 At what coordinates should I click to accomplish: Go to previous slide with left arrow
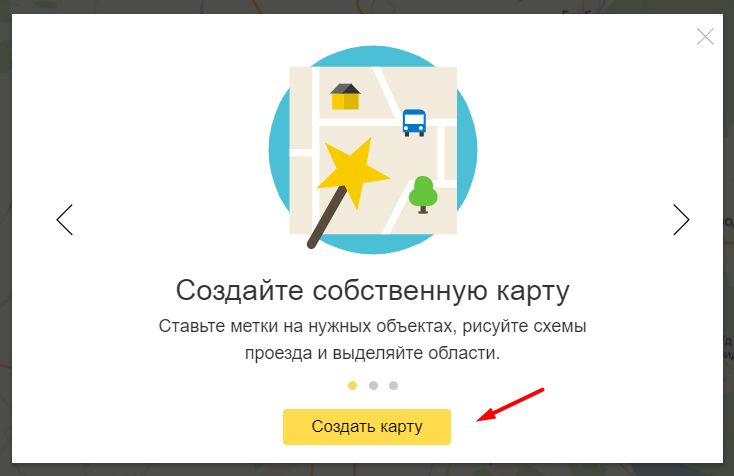pyautogui.click(x=65, y=220)
